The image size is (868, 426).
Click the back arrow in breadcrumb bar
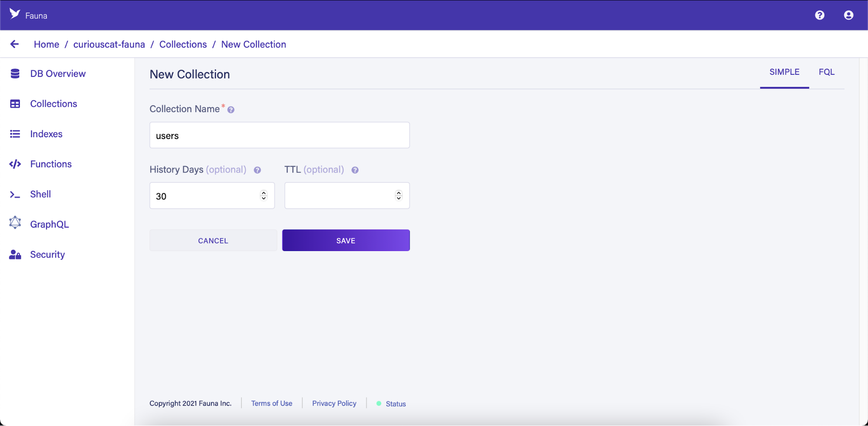(x=14, y=44)
